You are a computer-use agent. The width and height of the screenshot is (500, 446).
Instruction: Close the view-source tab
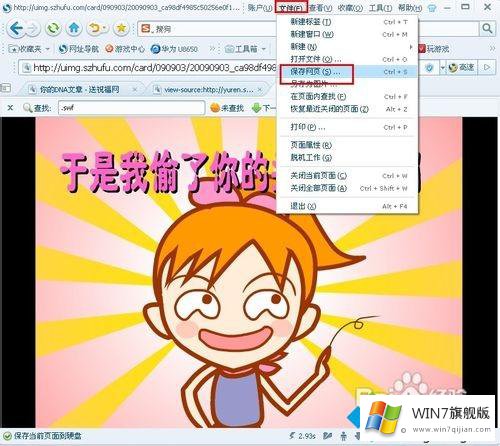coord(260,89)
